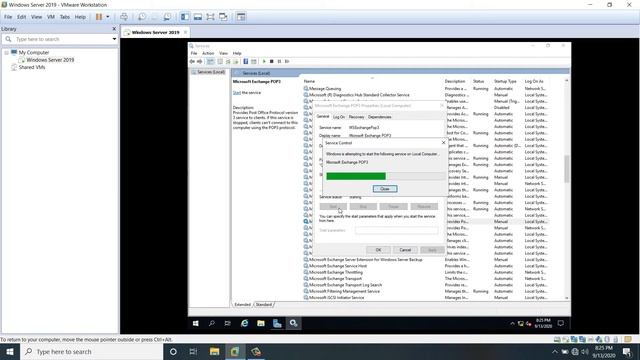Collapse the My Computer tree node
The height and width of the screenshot is (360, 640).
(x=7, y=53)
